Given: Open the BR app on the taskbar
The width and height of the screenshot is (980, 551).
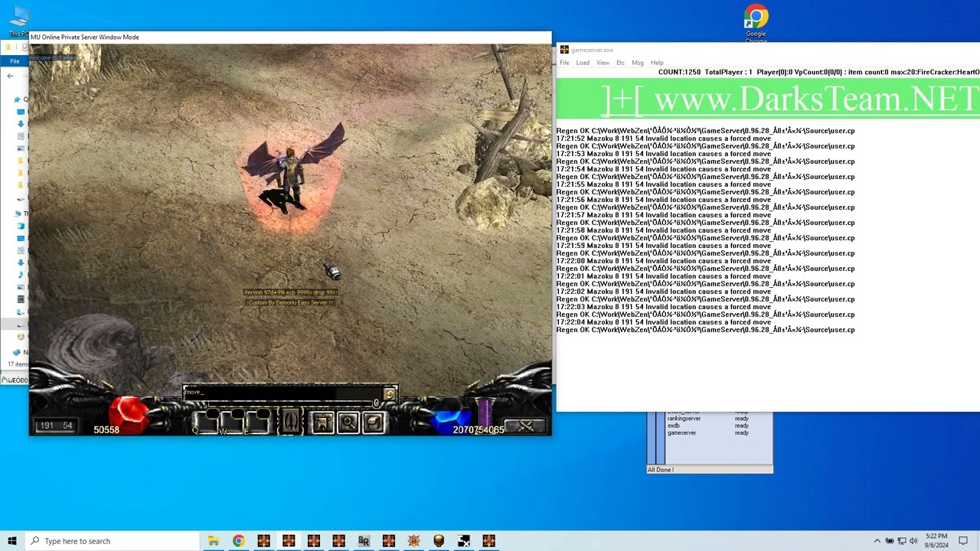Looking at the screenshot, I should coord(364,541).
